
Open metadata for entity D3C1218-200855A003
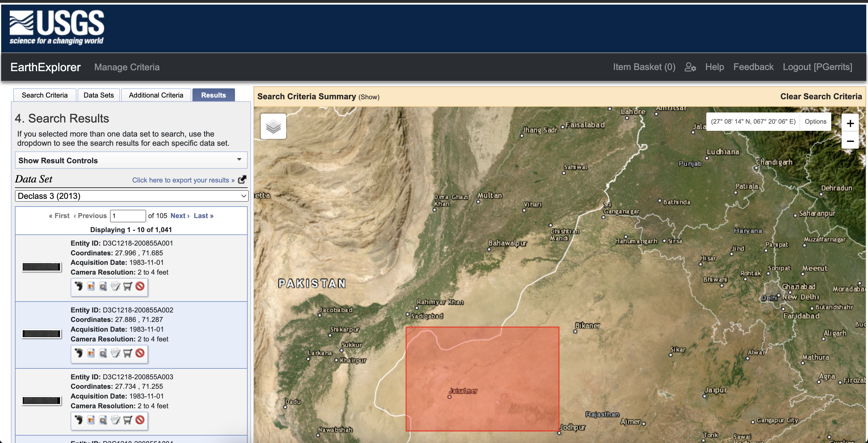coord(115,420)
